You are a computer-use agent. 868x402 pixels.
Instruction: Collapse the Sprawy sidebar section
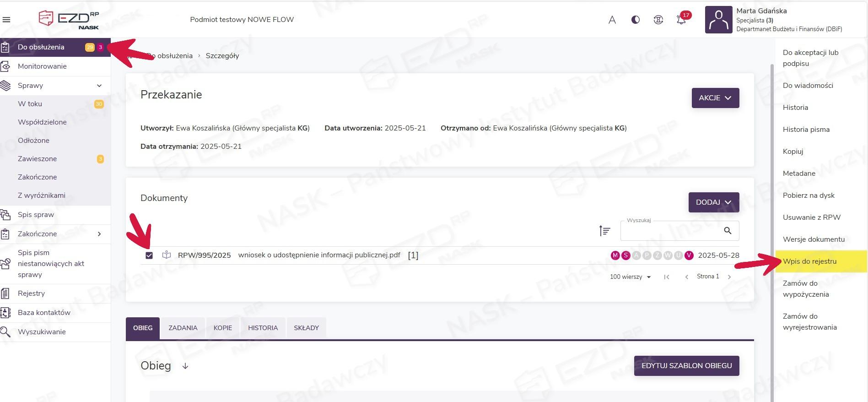99,86
